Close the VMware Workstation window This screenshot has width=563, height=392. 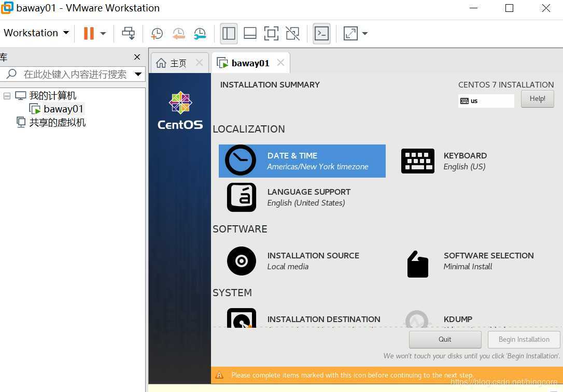(x=546, y=8)
